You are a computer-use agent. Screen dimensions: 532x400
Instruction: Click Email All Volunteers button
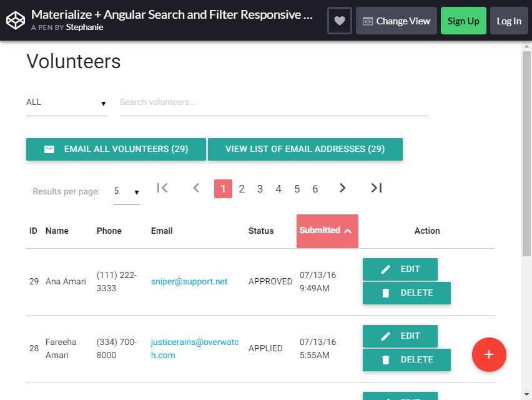tap(116, 149)
